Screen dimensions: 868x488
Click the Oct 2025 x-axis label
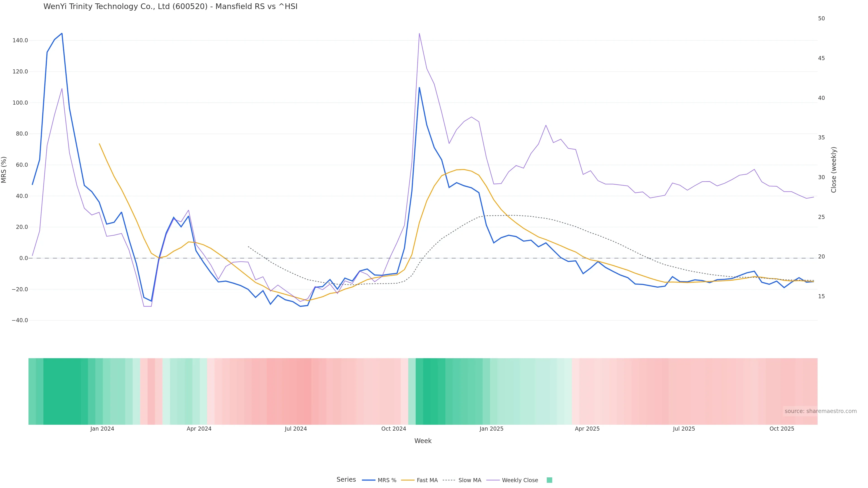pyautogui.click(x=782, y=429)
